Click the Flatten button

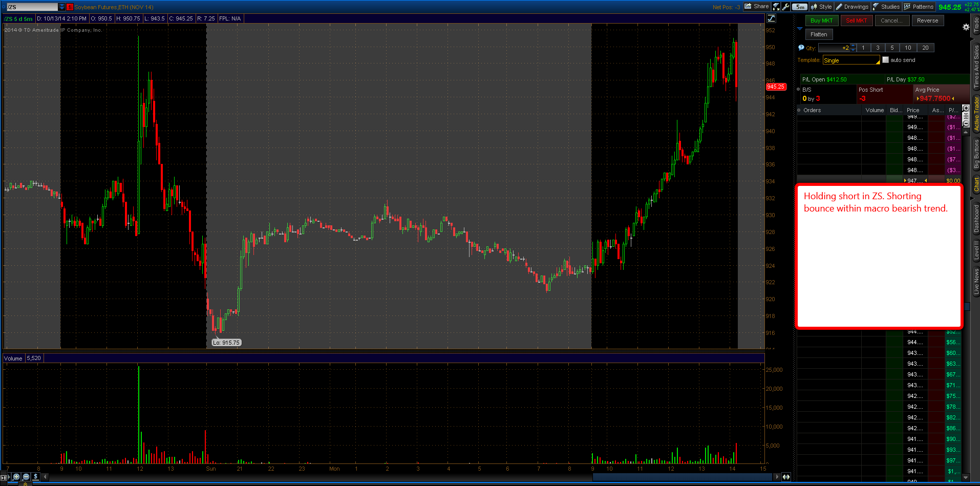(x=819, y=34)
